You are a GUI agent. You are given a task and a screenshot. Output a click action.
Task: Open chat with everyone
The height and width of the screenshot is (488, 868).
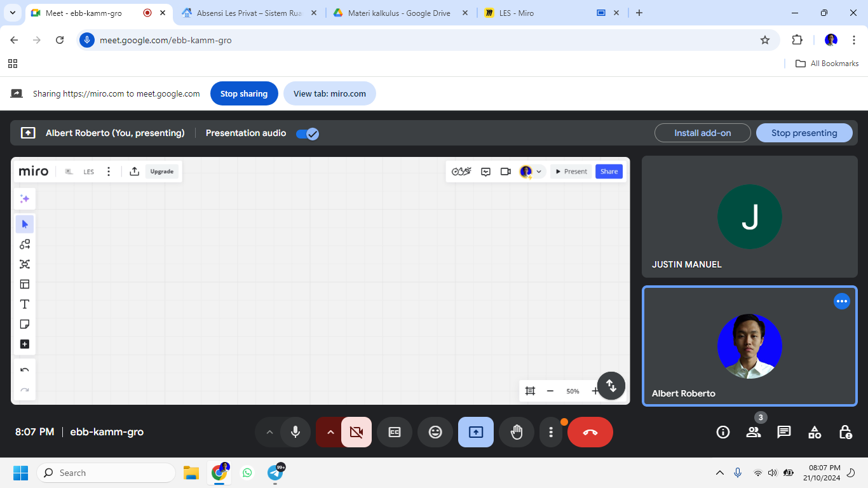pos(784,432)
